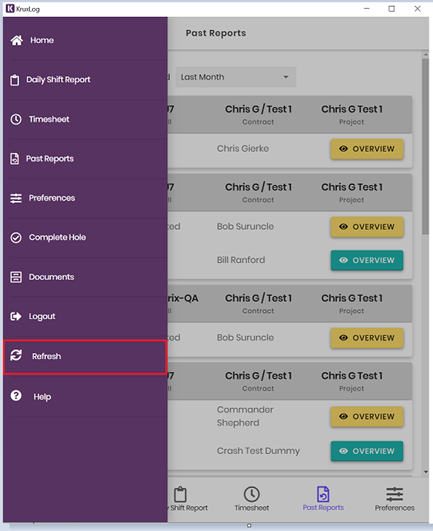Switch to the Preferences bottom tab

(x=394, y=499)
